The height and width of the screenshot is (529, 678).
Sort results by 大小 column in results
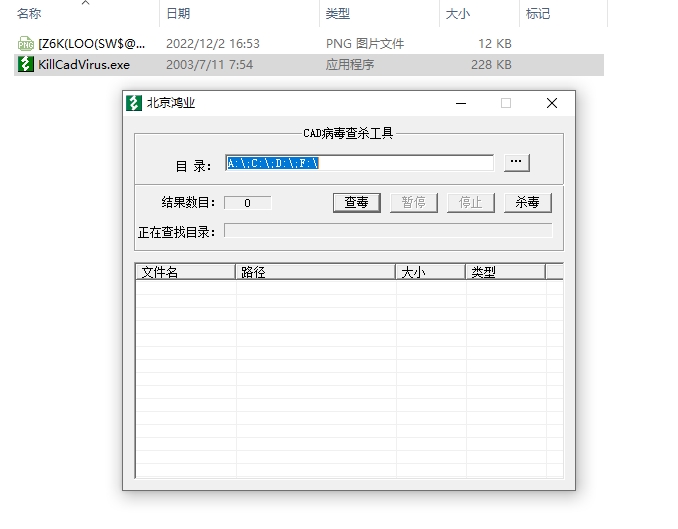click(430, 272)
